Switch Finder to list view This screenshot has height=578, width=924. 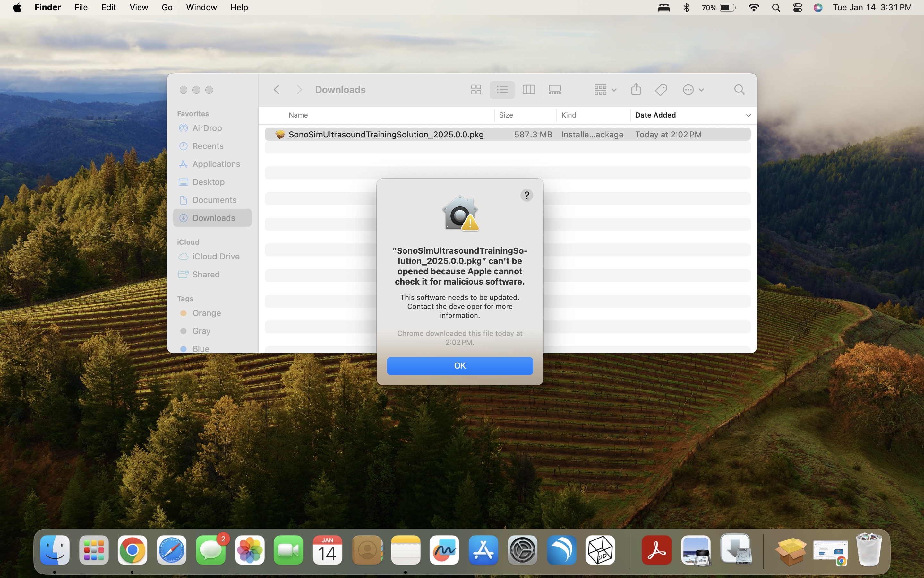coord(502,90)
